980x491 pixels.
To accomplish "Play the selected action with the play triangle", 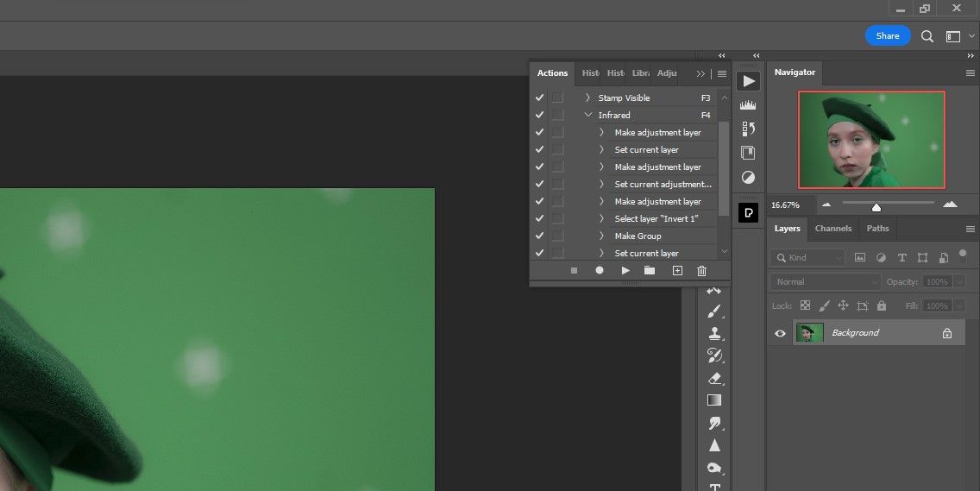I will tap(625, 270).
